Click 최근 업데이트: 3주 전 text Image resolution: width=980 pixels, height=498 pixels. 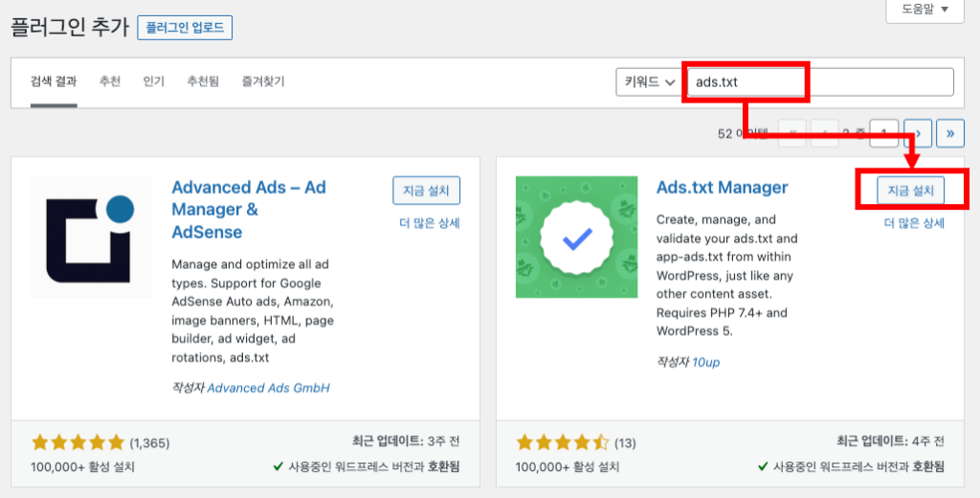point(406,441)
